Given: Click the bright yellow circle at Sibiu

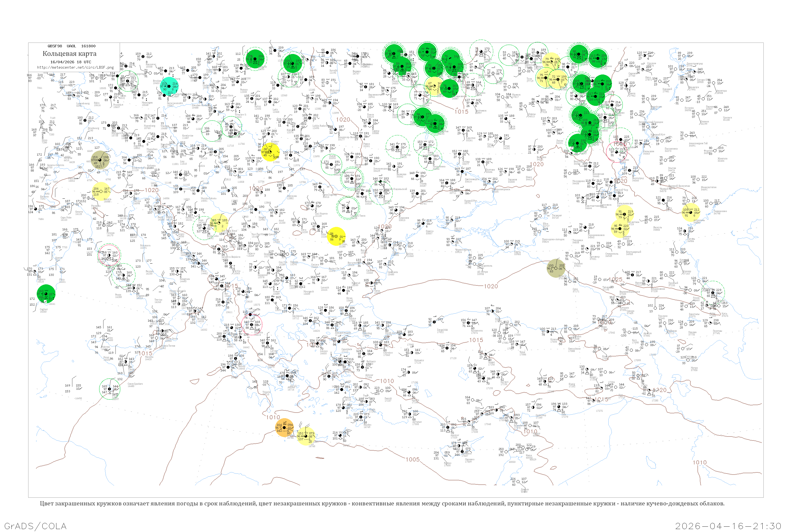Looking at the screenshot, I should pyautogui.click(x=336, y=236).
